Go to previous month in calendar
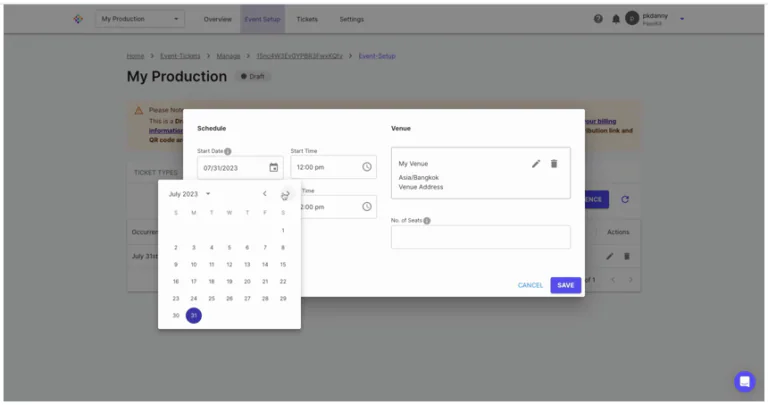Image resolution: width=768 pixels, height=405 pixels. (x=264, y=194)
